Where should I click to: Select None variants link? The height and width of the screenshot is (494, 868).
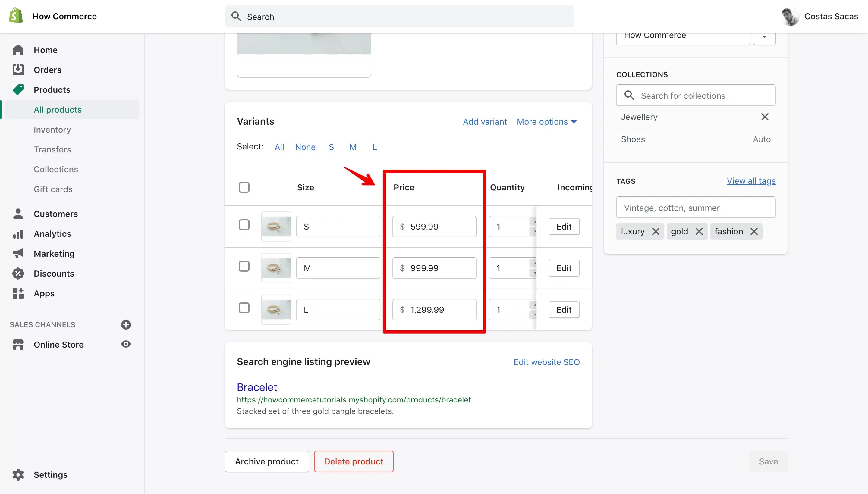305,147
